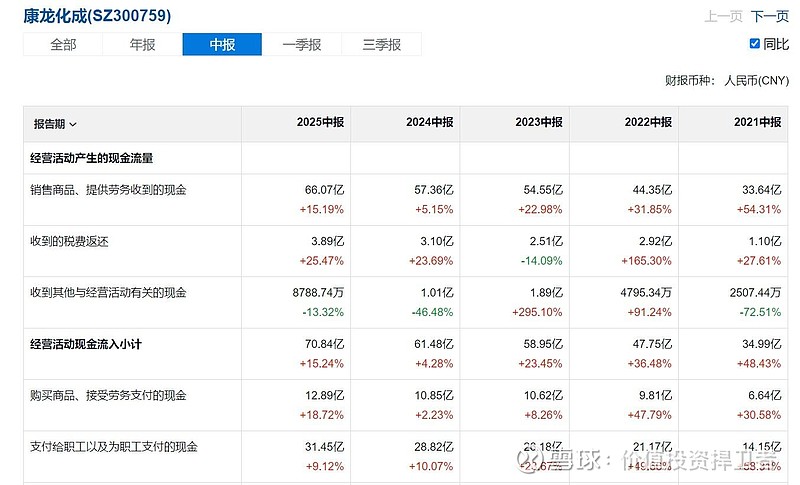
Task: Click the +15.19% change value
Action: pos(322,209)
